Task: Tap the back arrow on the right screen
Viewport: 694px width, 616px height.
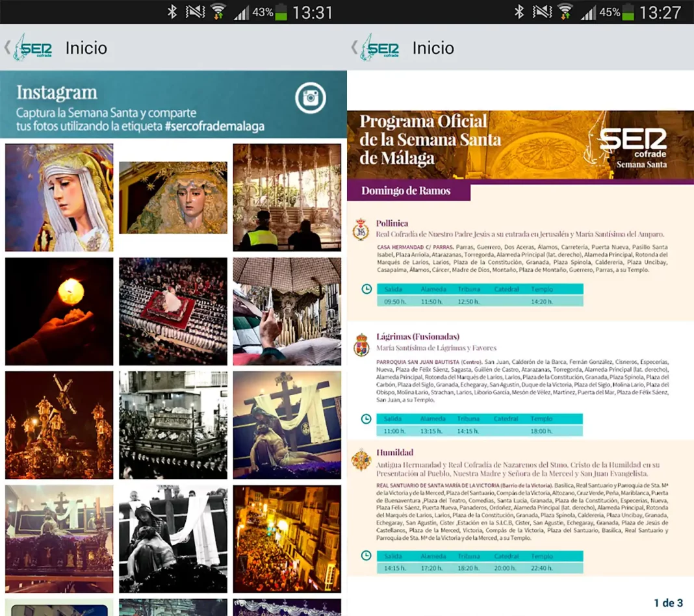Action: click(x=355, y=47)
